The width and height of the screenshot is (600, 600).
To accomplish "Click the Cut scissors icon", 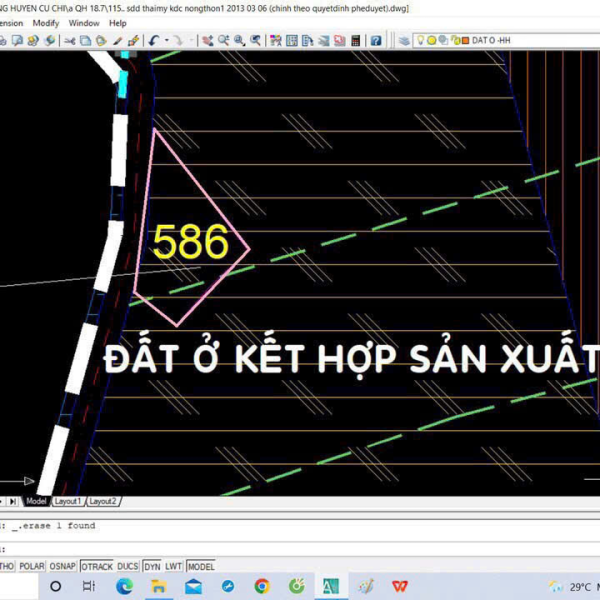I will click(70, 40).
